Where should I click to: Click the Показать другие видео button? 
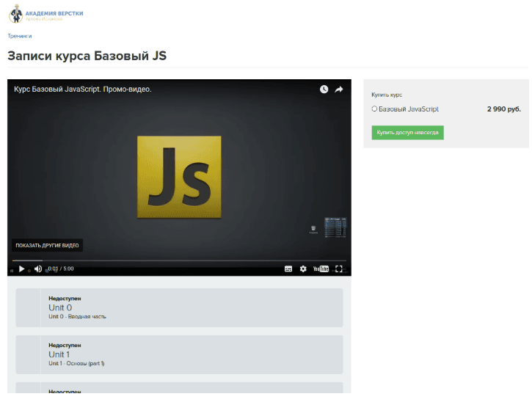pyautogui.click(x=47, y=245)
